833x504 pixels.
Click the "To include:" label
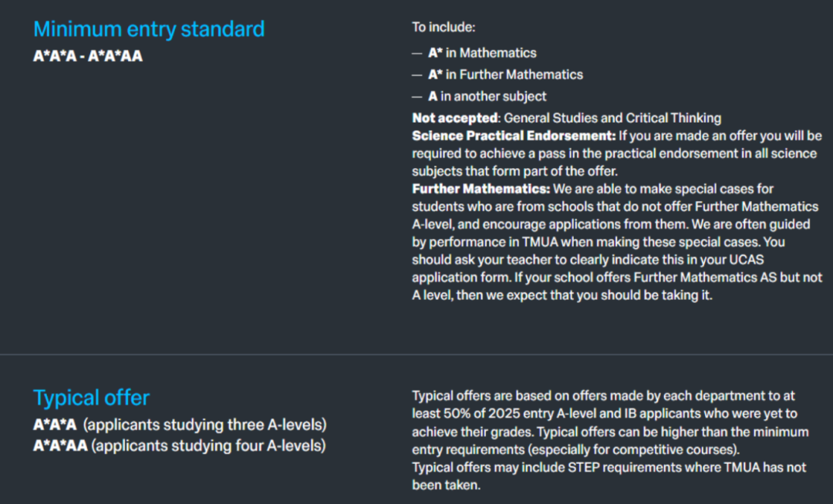pos(443,28)
